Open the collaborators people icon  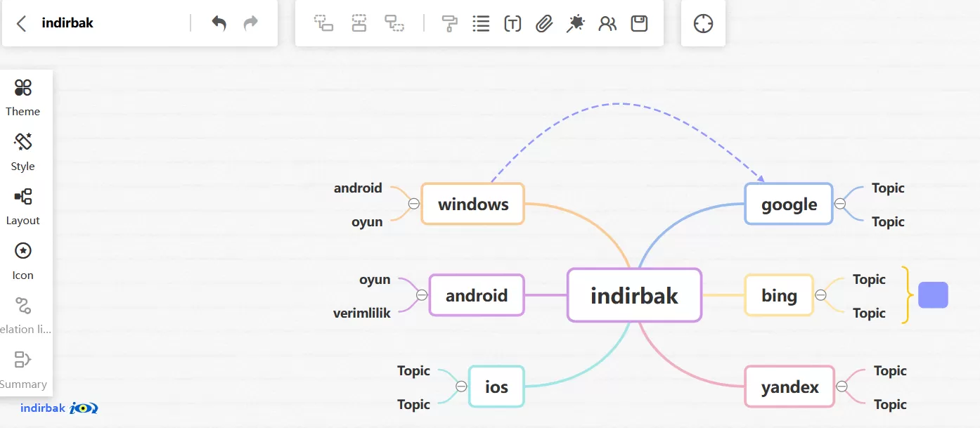tap(607, 23)
